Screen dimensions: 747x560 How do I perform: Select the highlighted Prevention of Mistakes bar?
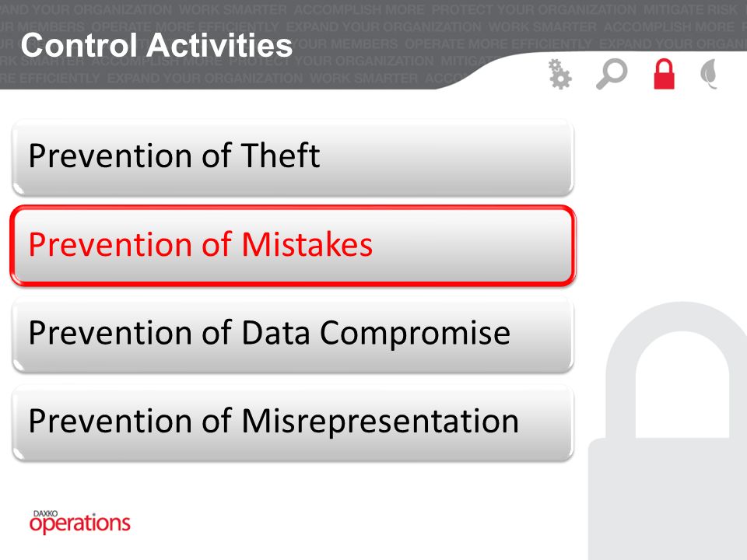pyautogui.click(x=293, y=246)
